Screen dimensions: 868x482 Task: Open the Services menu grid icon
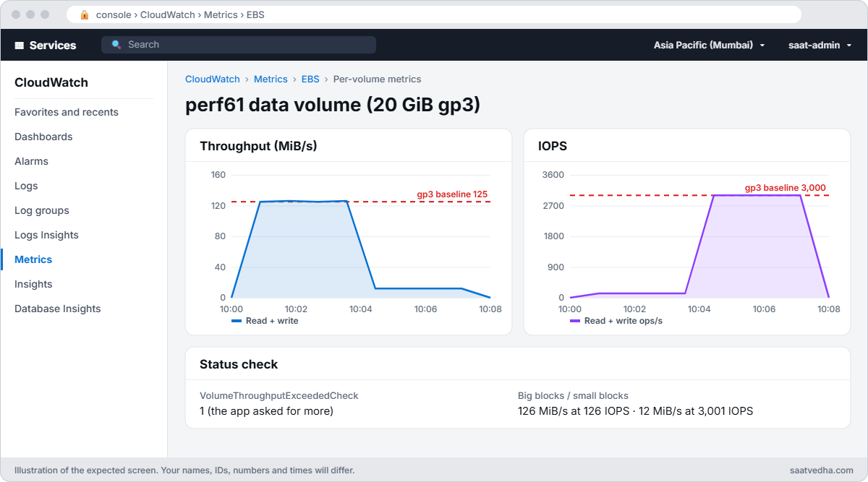20,45
